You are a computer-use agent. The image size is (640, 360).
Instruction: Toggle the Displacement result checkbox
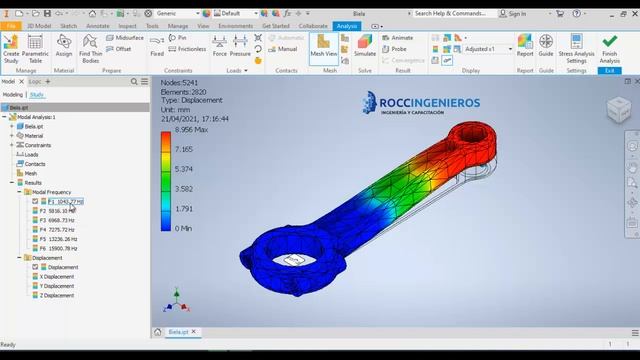pyautogui.click(x=35, y=267)
